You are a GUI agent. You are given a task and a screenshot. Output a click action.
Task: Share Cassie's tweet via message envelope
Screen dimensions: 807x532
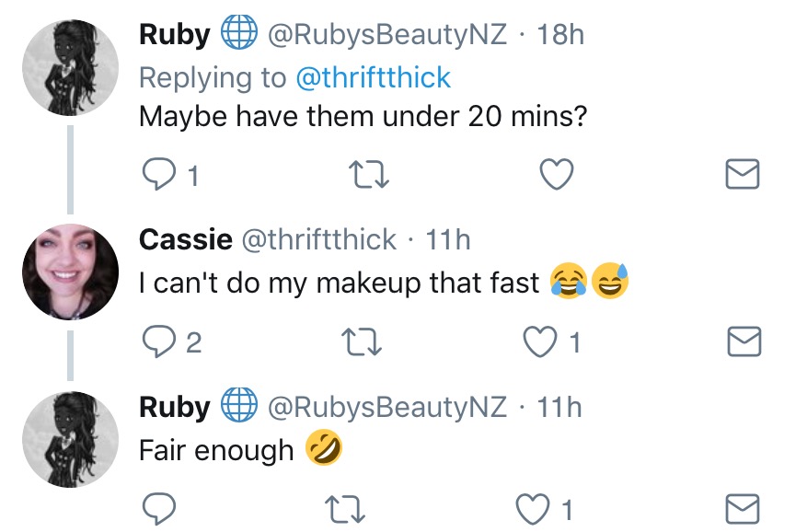click(x=743, y=342)
